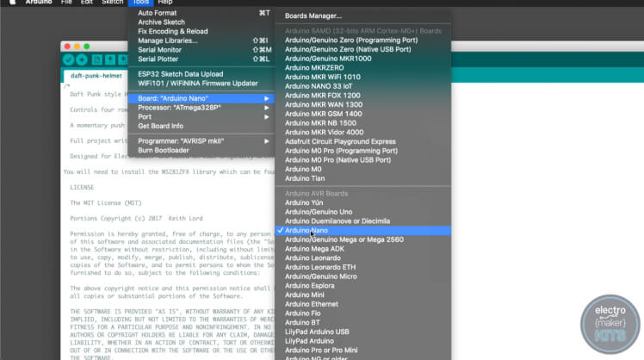
Task: Choose Arduino Tian board
Action: [x=363, y=179]
